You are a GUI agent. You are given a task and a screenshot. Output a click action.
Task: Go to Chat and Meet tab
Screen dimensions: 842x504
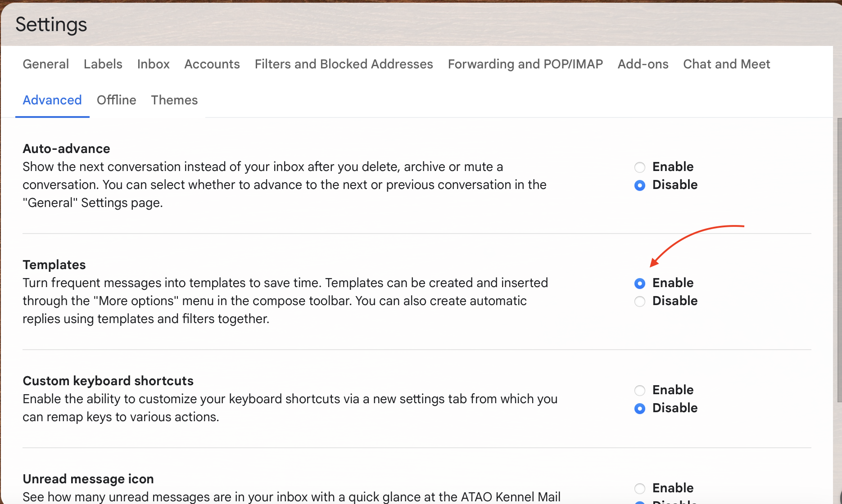(x=727, y=64)
